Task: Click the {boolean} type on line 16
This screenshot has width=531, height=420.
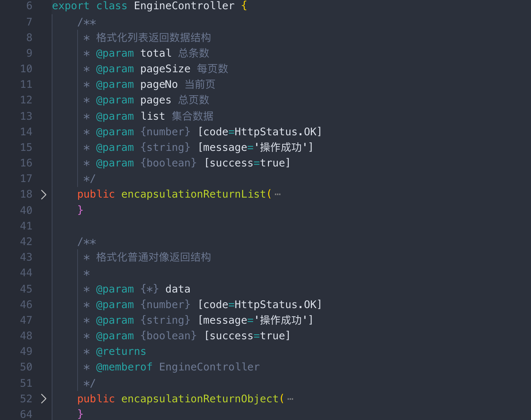Action: pyautogui.click(x=169, y=163)
